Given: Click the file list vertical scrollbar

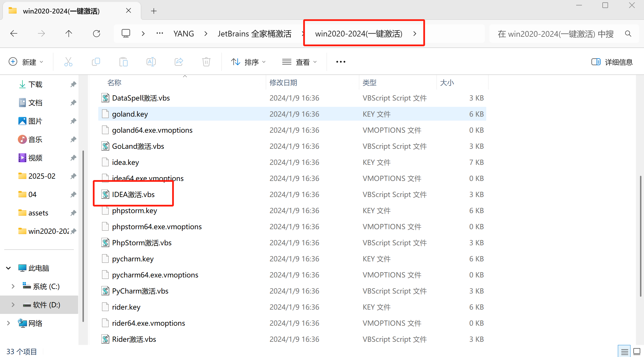Looking at the screenshot, I should (x=641, y=236).
